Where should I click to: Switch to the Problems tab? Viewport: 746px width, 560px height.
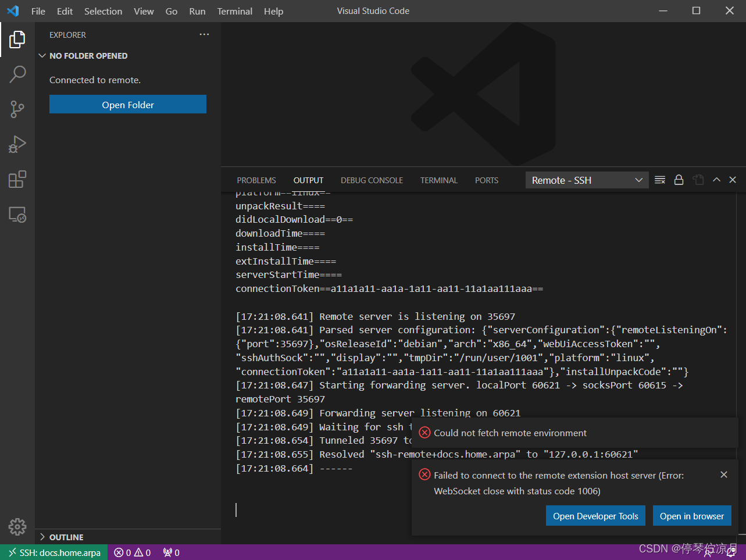click(x=256, y=180)
